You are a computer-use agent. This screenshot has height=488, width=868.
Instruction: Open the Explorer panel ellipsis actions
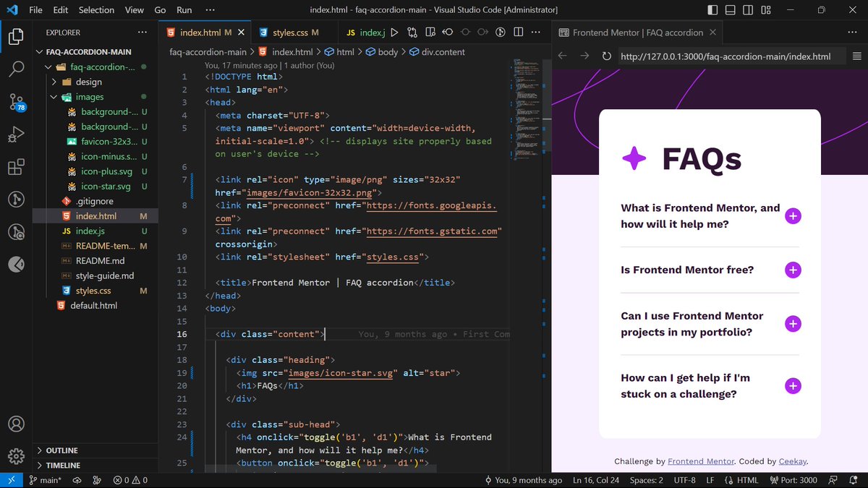pos(142,33)
